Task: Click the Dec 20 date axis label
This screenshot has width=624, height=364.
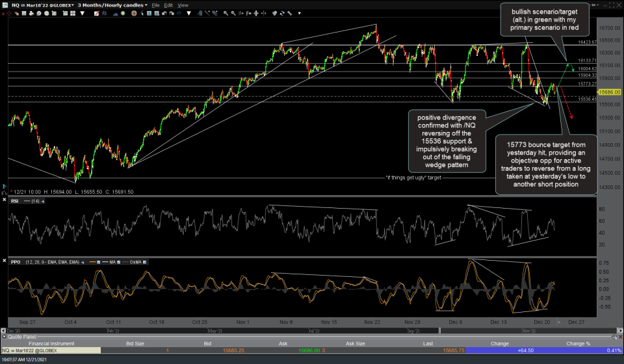Action: 542,322
